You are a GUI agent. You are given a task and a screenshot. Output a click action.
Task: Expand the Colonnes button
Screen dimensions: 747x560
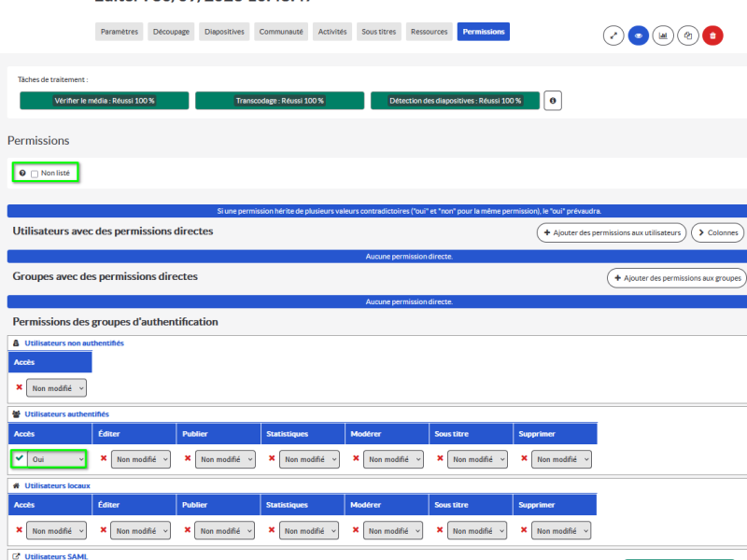tap(718, 232)
